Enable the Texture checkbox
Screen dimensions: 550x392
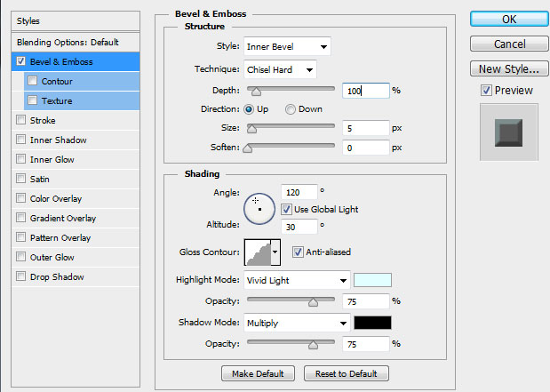click(x=33, y=100)
